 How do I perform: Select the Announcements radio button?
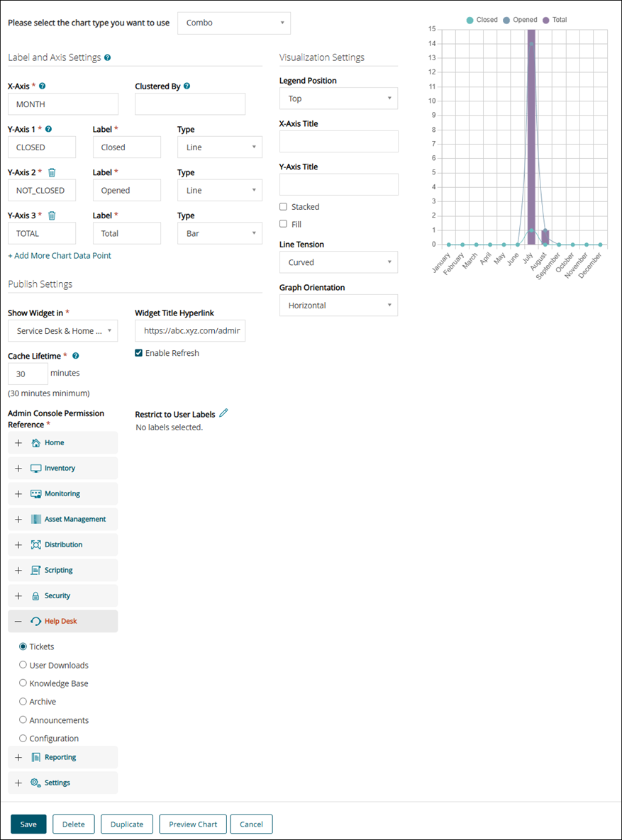tap(23, 720)
